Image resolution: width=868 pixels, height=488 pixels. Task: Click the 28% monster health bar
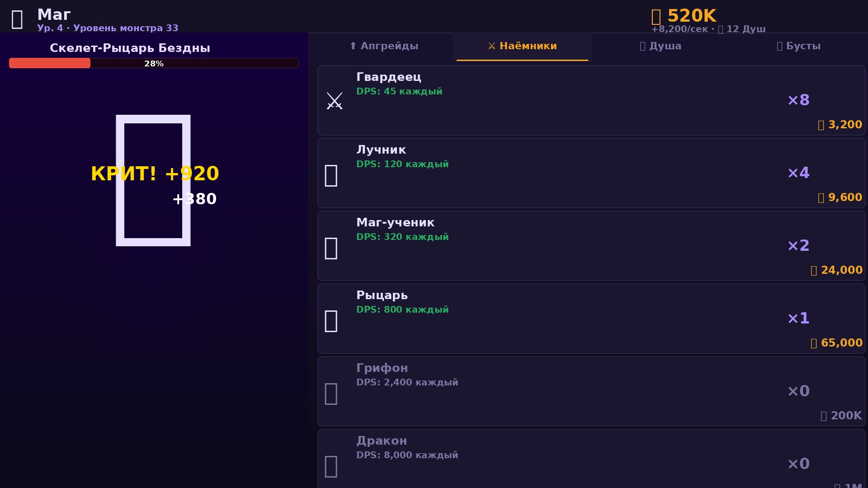click(x=154, y=63)
